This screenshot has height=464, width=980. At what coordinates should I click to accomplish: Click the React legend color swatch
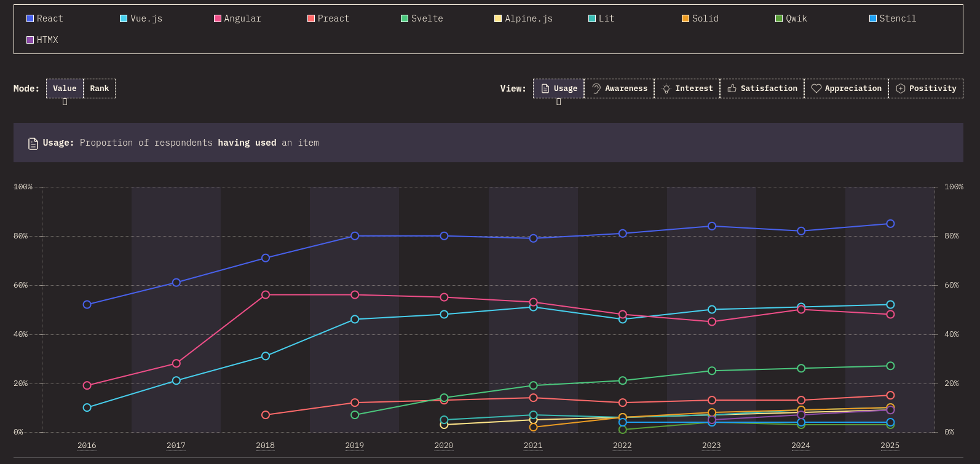tap(30, 18)
